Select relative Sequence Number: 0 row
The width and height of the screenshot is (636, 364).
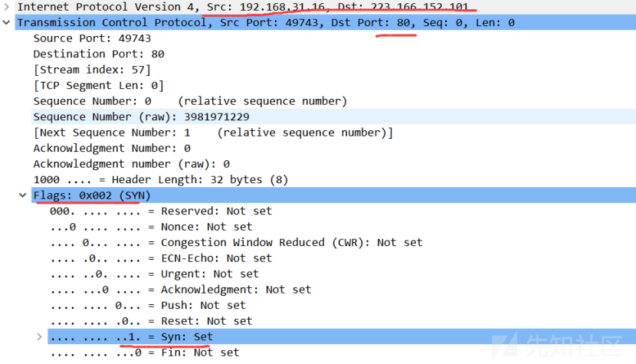(x=189, y=101)
